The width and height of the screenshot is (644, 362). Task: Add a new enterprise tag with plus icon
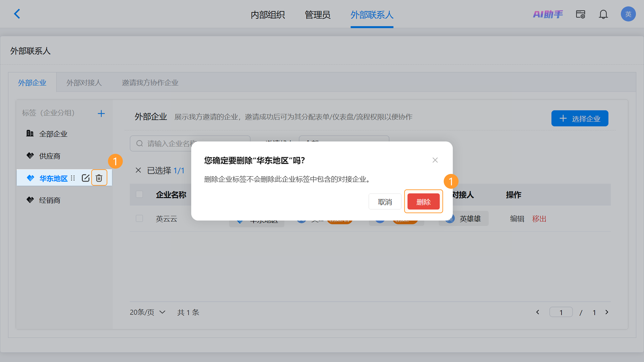(x=101, y=114)
